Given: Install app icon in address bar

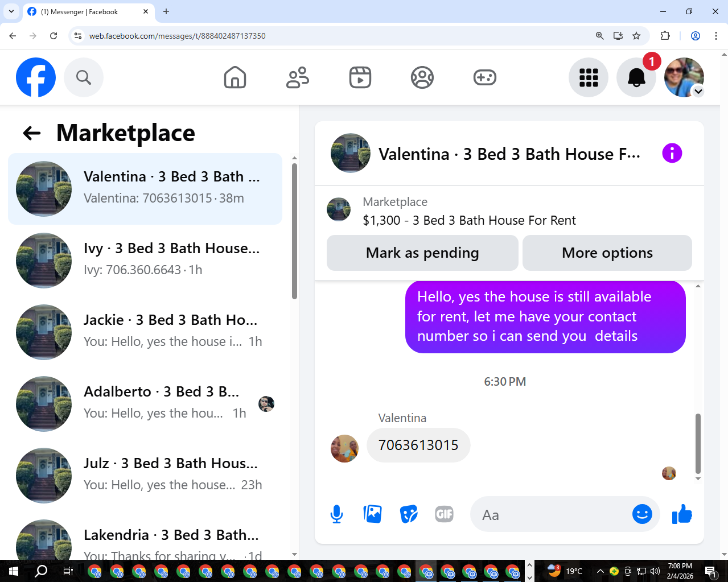Looking at the screenshot, I should click(x=618, y=36).
